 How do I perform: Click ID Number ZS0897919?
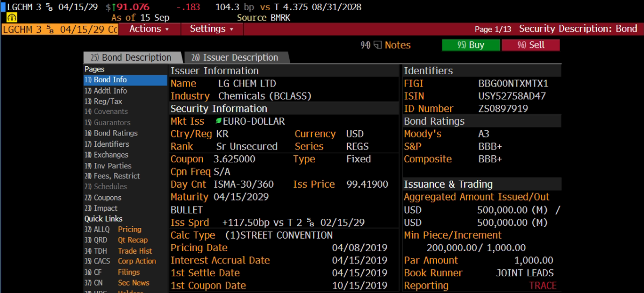coord(503,109)
